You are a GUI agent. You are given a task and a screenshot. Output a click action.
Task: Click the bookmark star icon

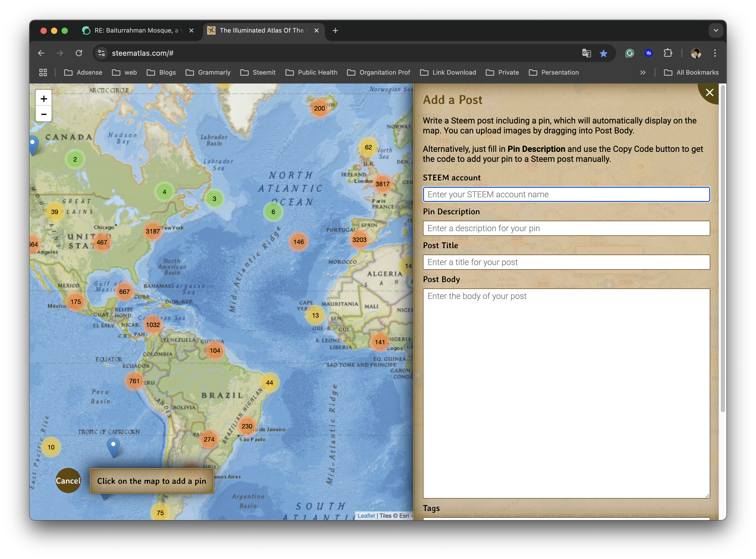tap(603, 53)
